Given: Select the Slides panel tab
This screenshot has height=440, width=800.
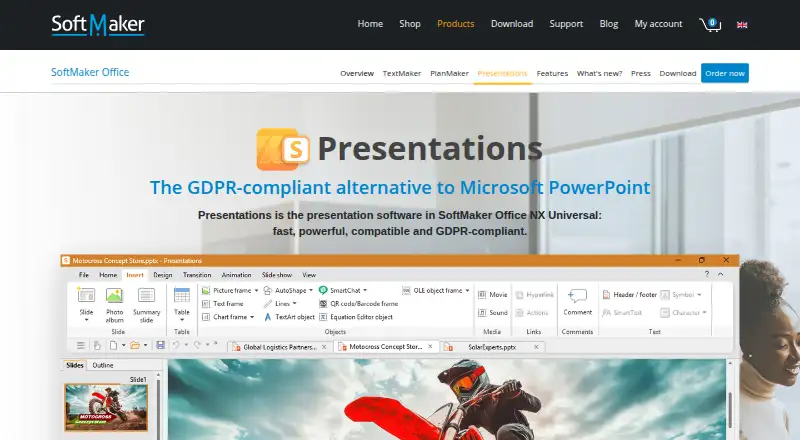Looking at the screenshot, I should [75, 365].
